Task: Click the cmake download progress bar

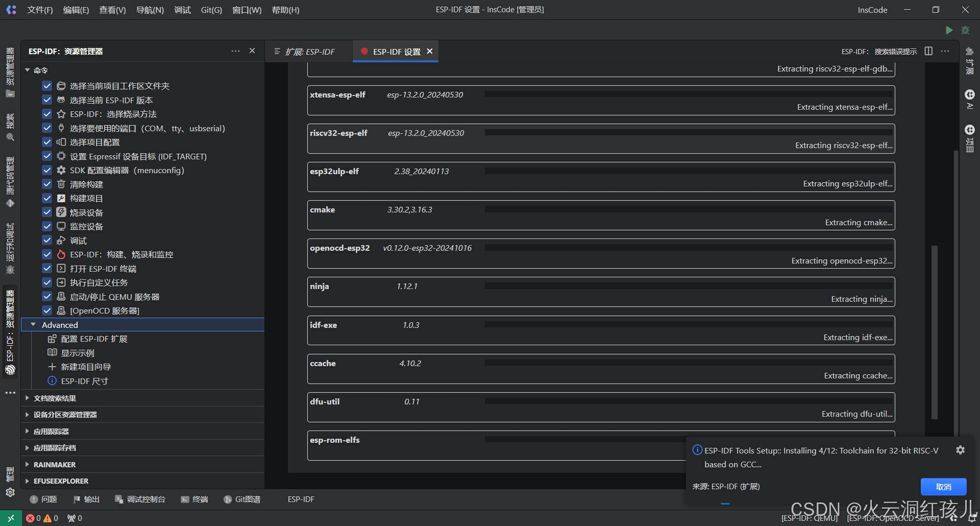Action: point(689,209)
